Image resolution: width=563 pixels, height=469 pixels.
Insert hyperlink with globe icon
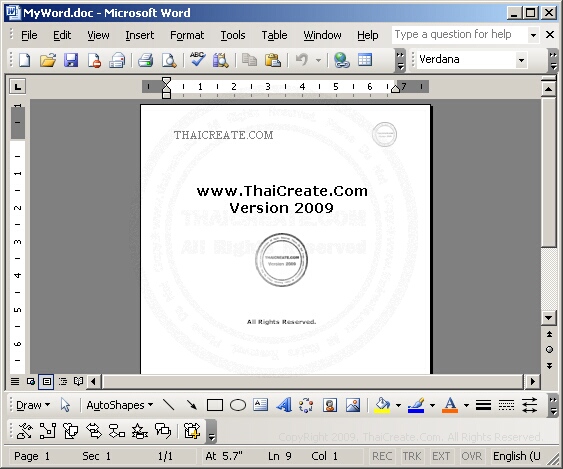point(341,60)
